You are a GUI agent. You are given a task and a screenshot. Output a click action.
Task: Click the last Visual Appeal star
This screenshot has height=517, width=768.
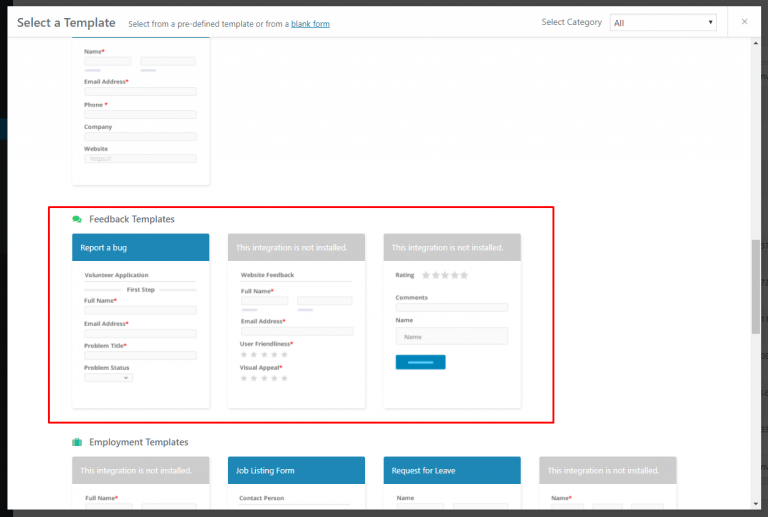(284, 378)
